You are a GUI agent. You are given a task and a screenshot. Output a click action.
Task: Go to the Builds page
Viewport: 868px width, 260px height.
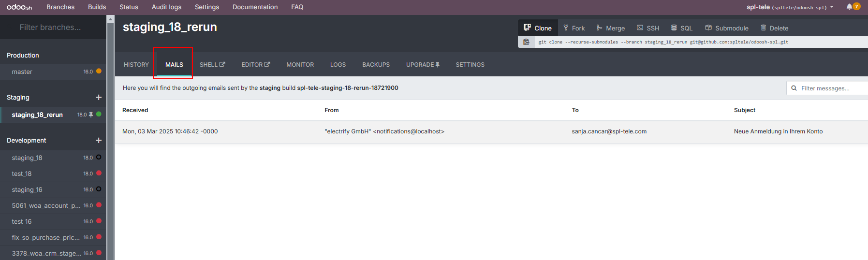[x=97, y=7]
